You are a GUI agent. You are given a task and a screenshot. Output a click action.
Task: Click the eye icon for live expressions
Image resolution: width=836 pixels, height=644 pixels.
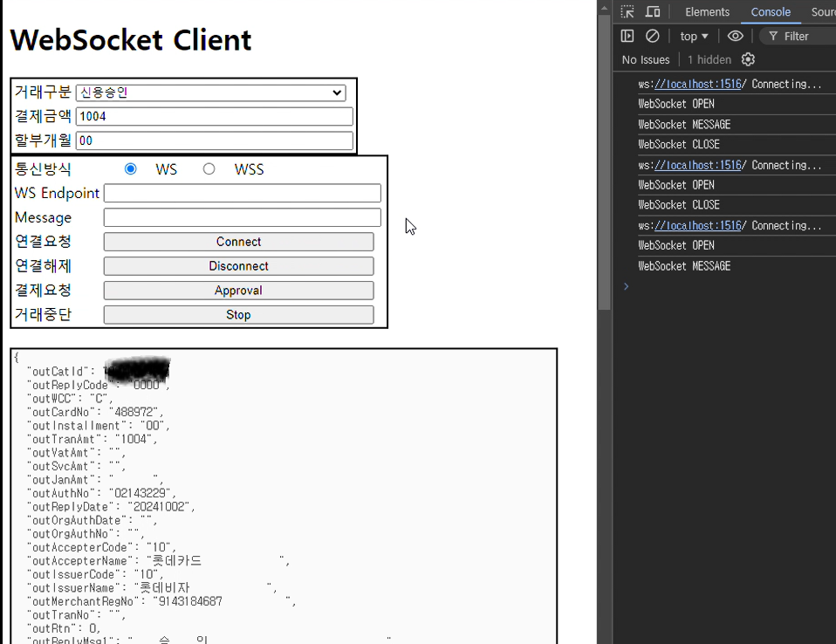tap(736, 37)
